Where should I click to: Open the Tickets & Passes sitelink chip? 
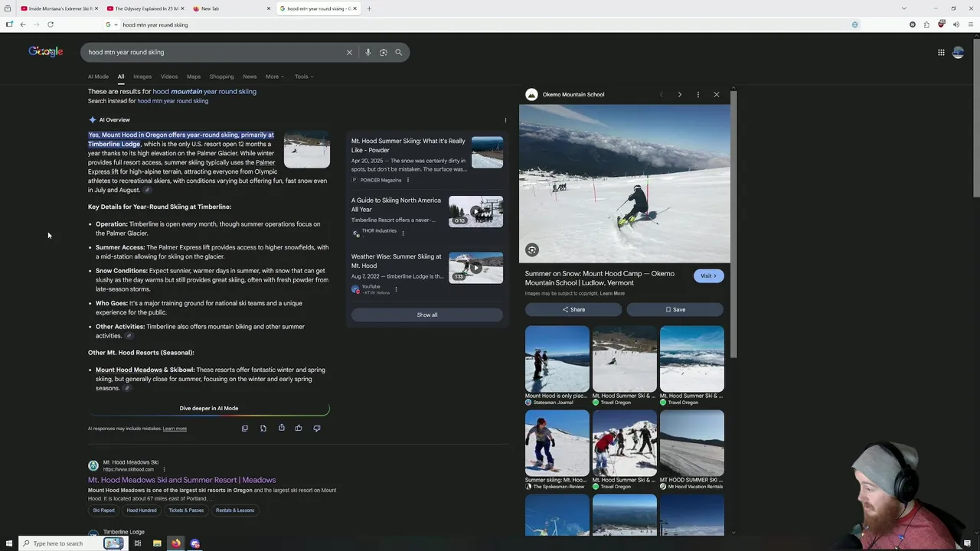click(186, 510)
